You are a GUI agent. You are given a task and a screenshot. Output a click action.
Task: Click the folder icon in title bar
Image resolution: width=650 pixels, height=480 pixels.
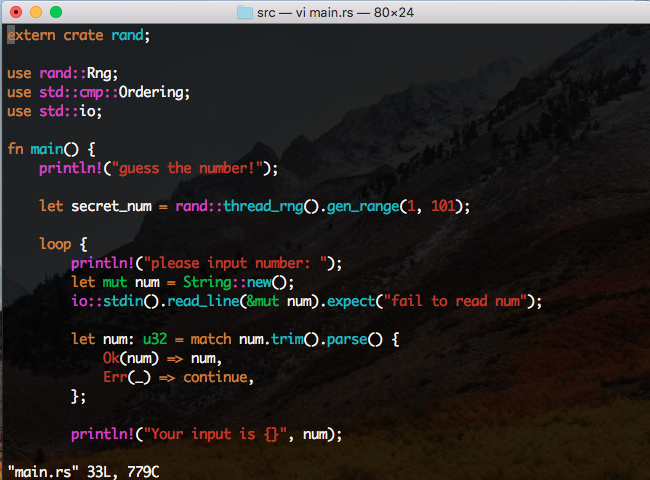coord(245,12)
